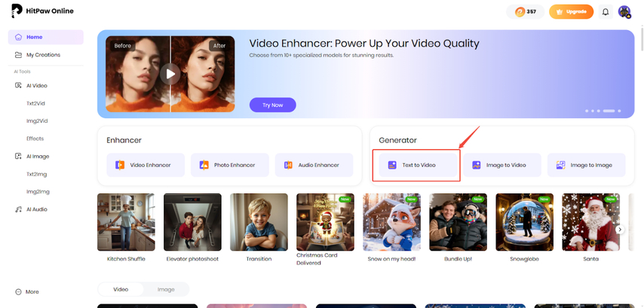Image resolution: width=644 pixels, height=308 pixels.
Task: Click the AI Video icon
Action: click(x=18, y=86)
